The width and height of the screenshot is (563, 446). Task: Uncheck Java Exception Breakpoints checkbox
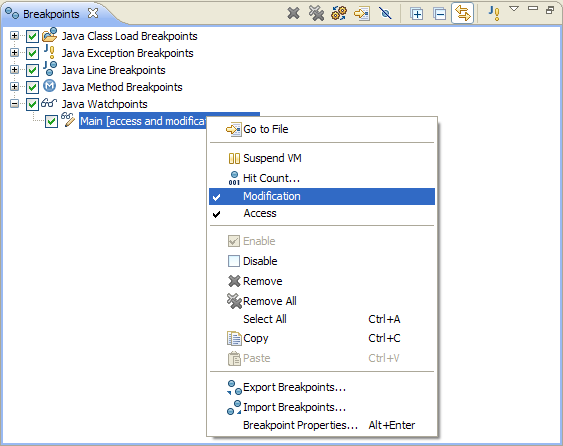click(32, 53)
